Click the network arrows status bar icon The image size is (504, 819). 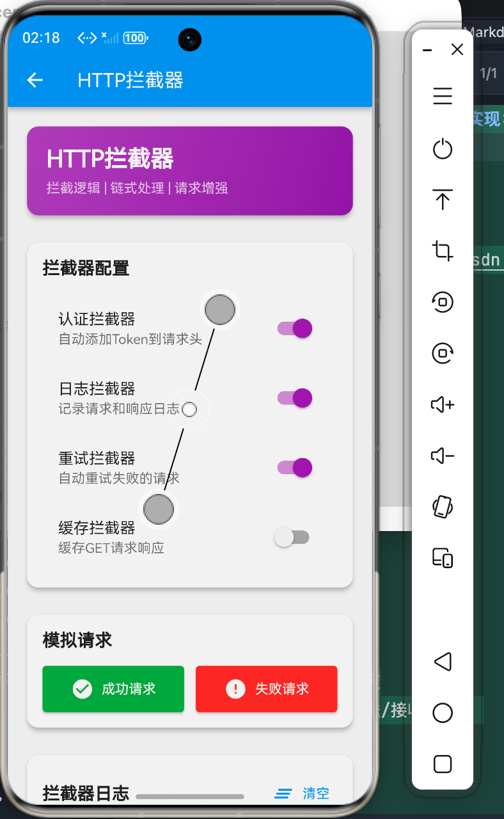tap(87, 38)
